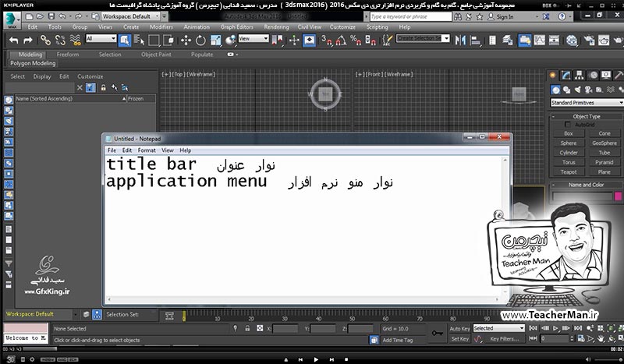Open the Modify command panel tab
The width and height of the screenshot is (624, 364).
point(566,75)
